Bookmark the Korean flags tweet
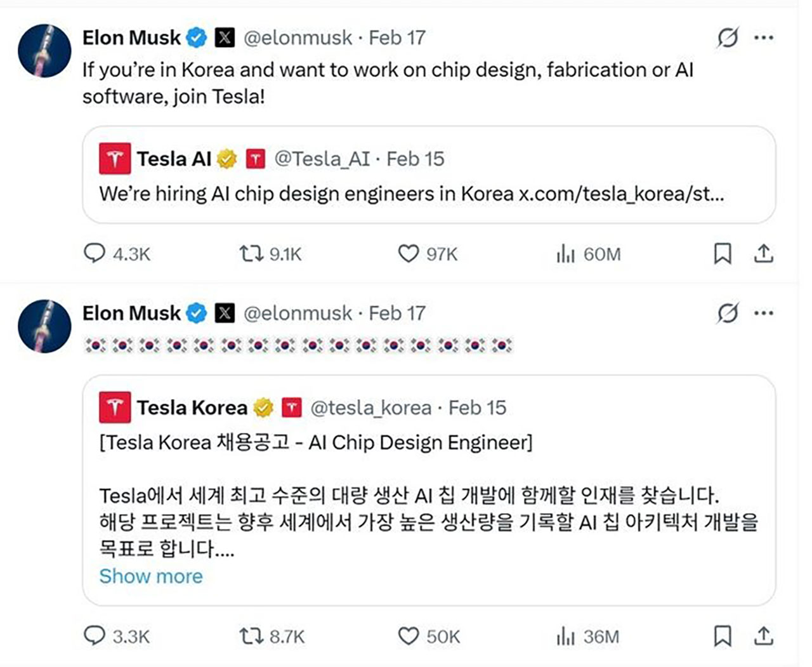Screen dimensions: 812x667 click(722, 636)
